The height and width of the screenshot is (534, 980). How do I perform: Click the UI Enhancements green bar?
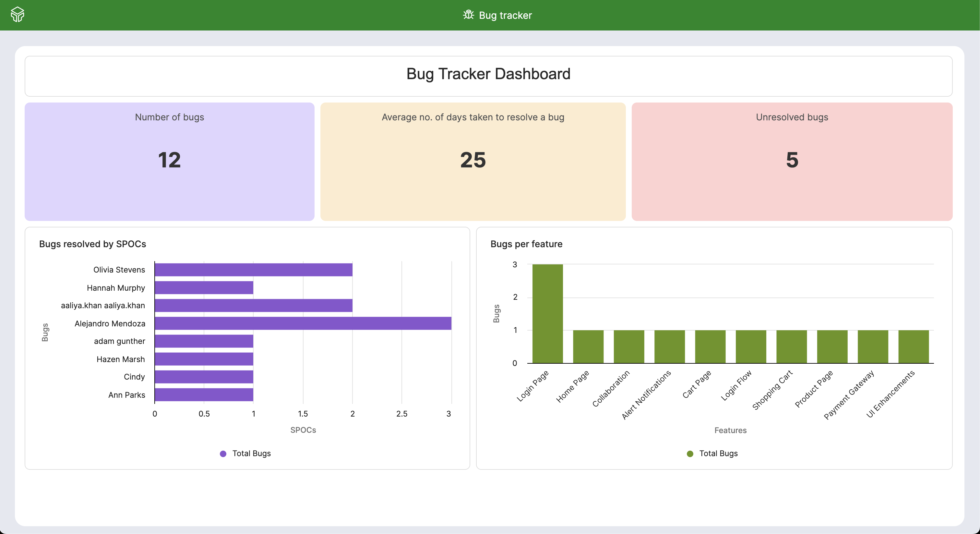(913, 346)
